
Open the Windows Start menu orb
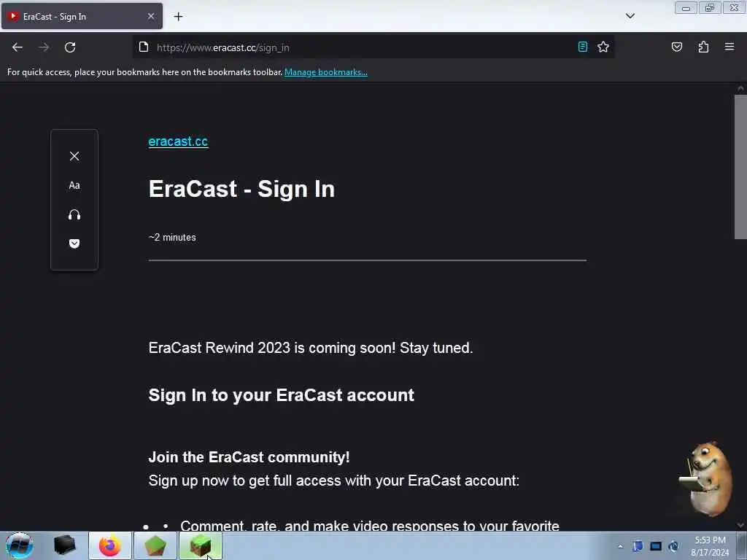click(20, 545)
